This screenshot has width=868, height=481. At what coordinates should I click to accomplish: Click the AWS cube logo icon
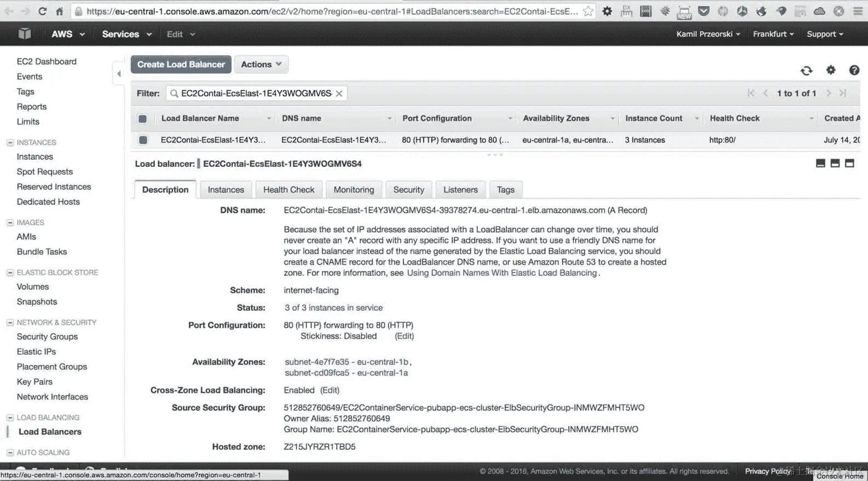[x=24, y=34]
